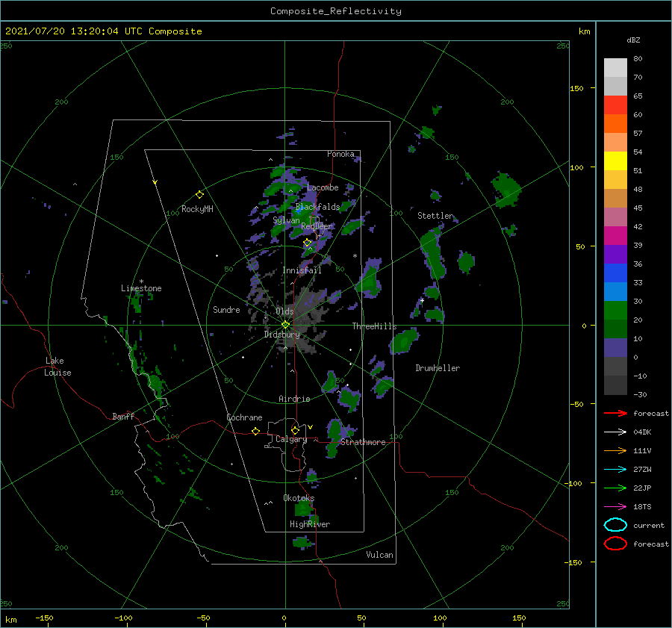Click the Strathmore label
The height and width of the screenshot is (628, 672).
(363, 442)
